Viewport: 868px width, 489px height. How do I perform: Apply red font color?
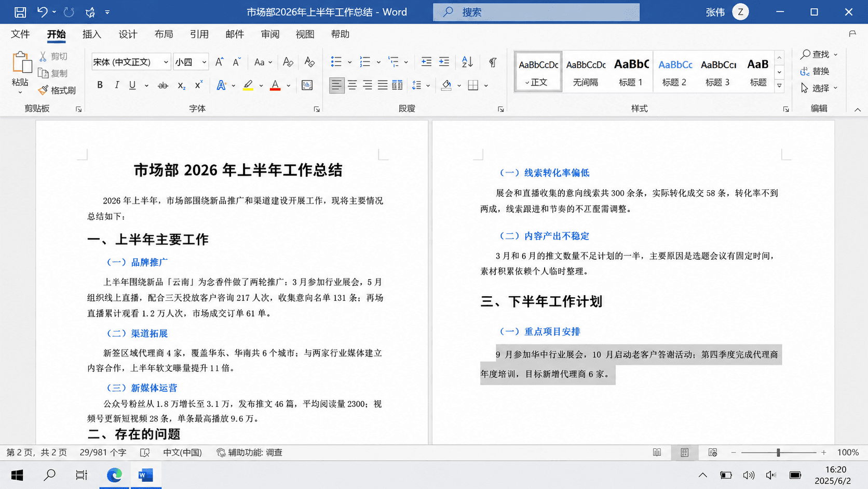[x=275, y=85]
